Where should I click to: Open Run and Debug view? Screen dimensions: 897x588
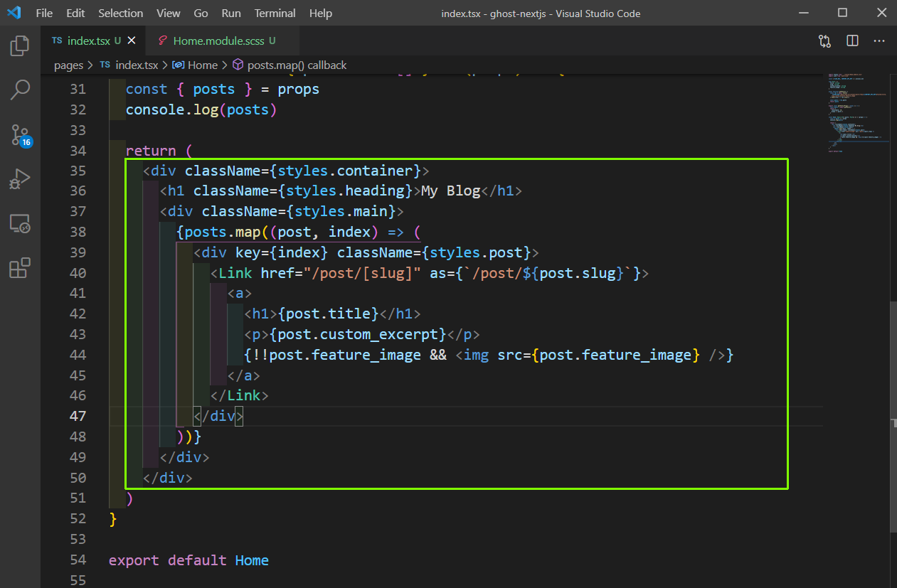pos(20,178)
